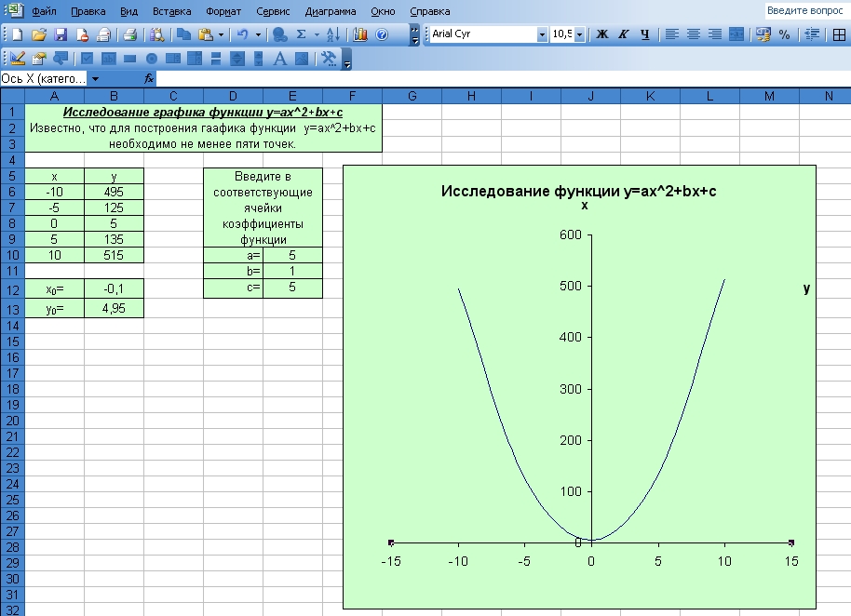The height and width of the screenshot is (616, 851).
Task: Toggle bold formatting (Ж)
Action: tap(601, 34)
